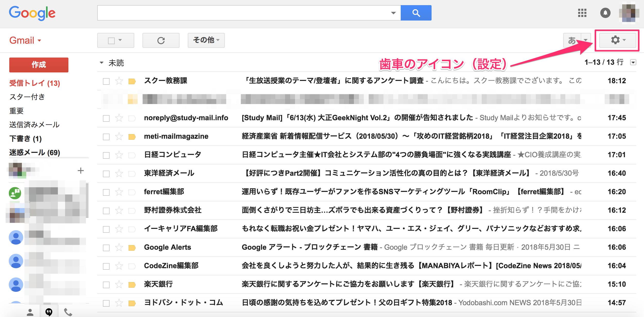Open search options dropdown arrow

click(x=393, y=13)
